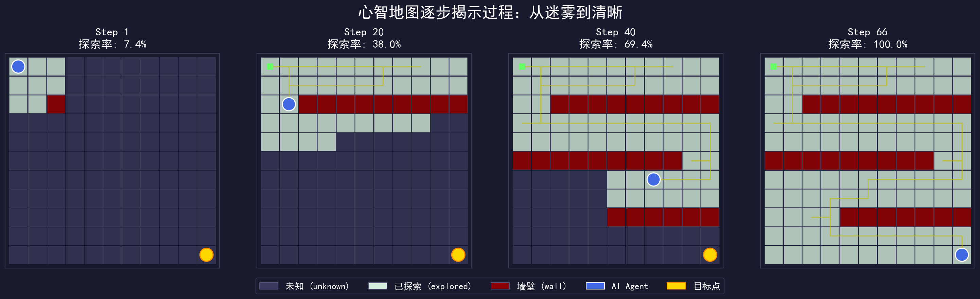Click the blue AI agent in Step 40 grid
Viewport: 980px width, 299px height.
pos(653,179)
